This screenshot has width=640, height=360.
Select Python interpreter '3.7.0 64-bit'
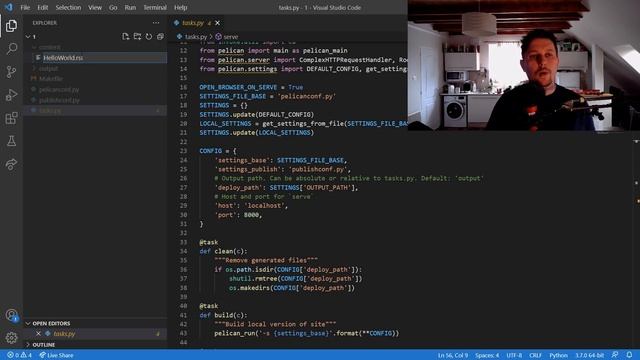[589, 355]
